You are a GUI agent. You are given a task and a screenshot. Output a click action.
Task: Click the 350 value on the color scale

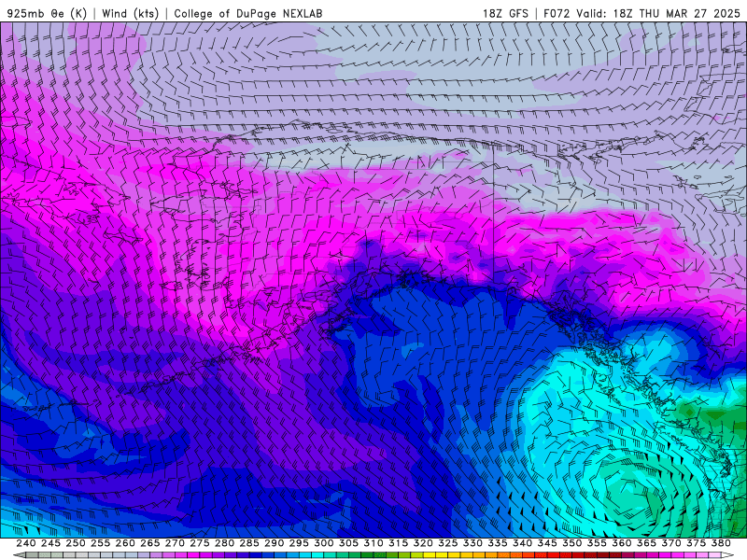tap(572, 543)
